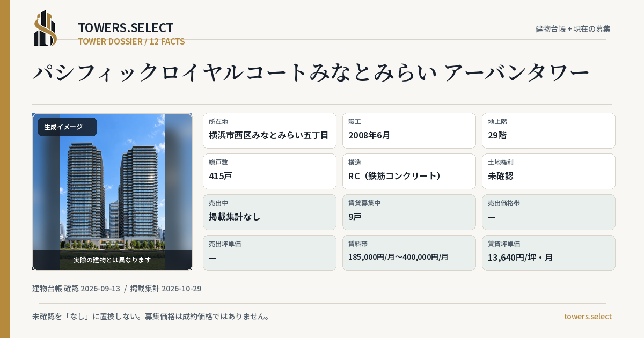Screen dimensions: 644x338
Task: Click the 未確認を「なし」に置換しない footer disclaimer
Action: pyautogui.click(x=151, y=317)
